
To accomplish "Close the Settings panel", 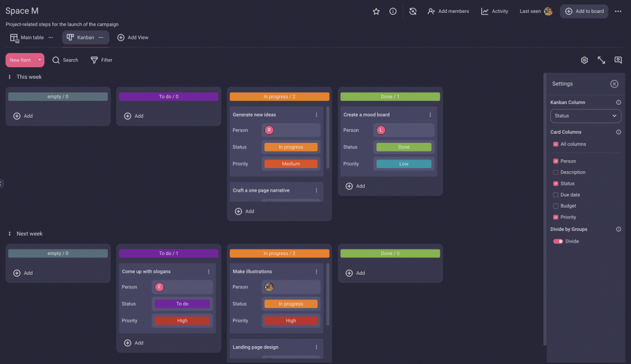I will 614,84.
